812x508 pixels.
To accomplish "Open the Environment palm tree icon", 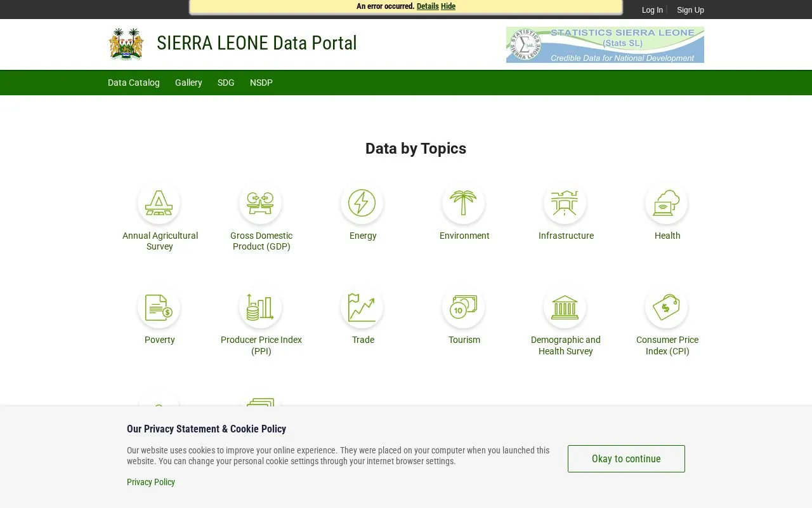I will coord(464,203).
